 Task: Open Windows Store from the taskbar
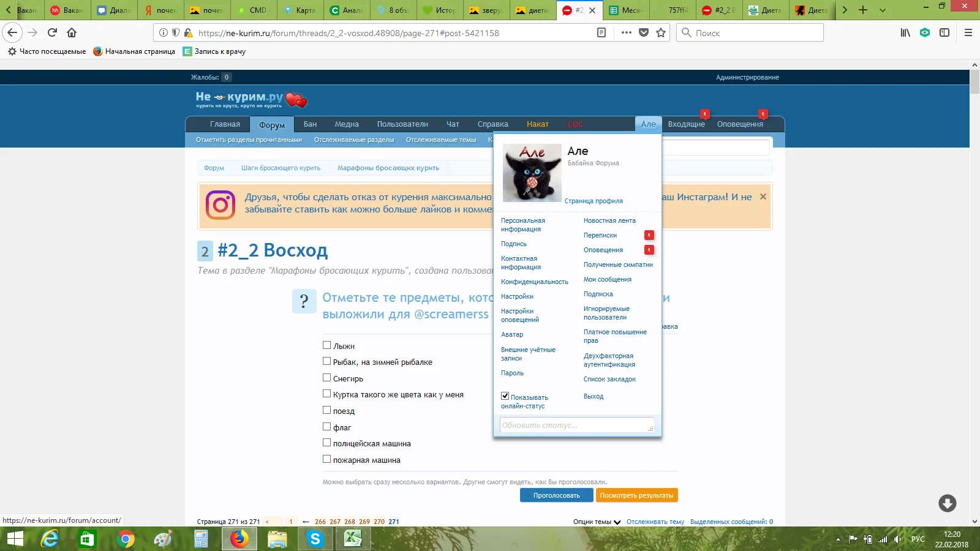coord(88,539)
